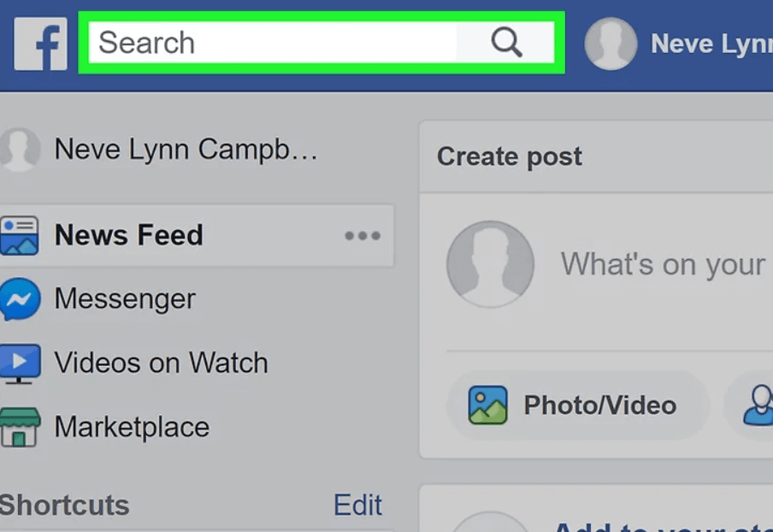This screenshot has height=532, width=773.
Task: Open News Feed three-dots options menu
Action: (x=363, y=236)
